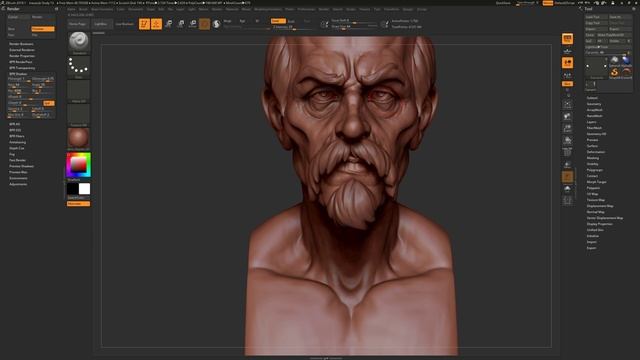The image size is (640, 360).
Task: Open the current brush thumbnail picker
Action: point(78,43)
